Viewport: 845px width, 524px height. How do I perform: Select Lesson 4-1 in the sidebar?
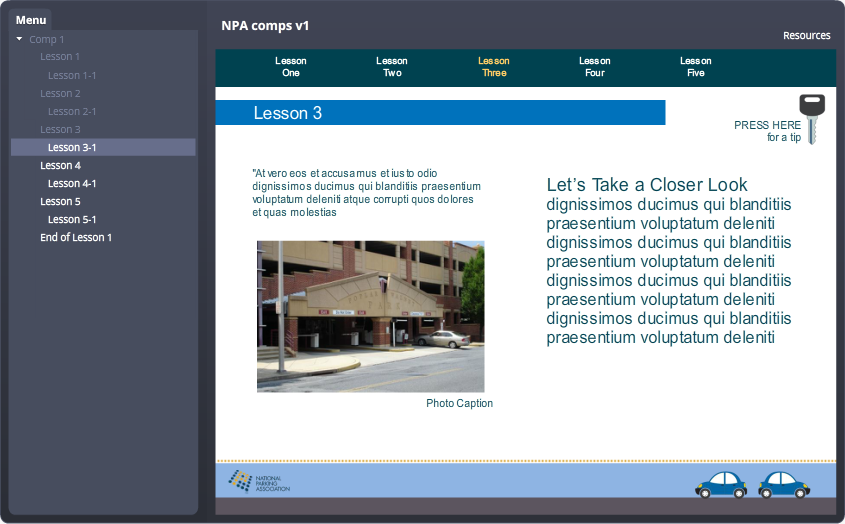coord(72,183)
